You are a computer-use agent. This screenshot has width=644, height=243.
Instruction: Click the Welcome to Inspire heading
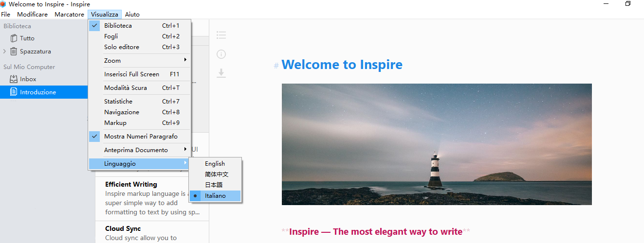342,65
